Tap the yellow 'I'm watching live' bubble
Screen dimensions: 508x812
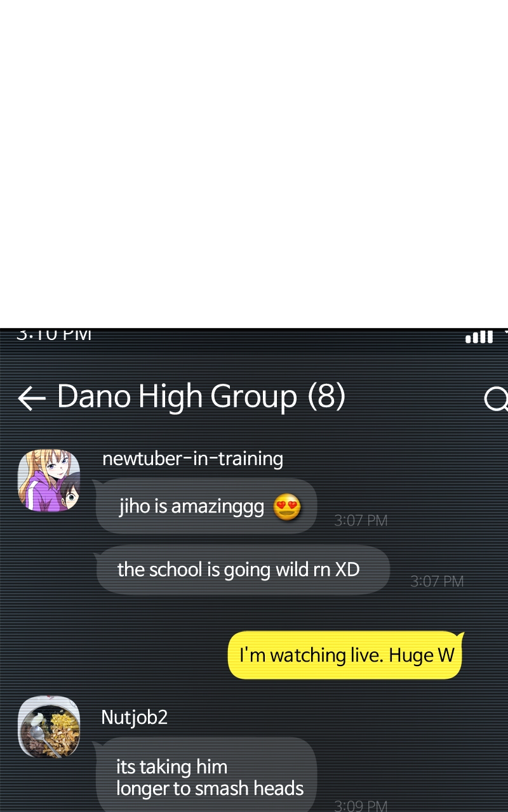346,655
